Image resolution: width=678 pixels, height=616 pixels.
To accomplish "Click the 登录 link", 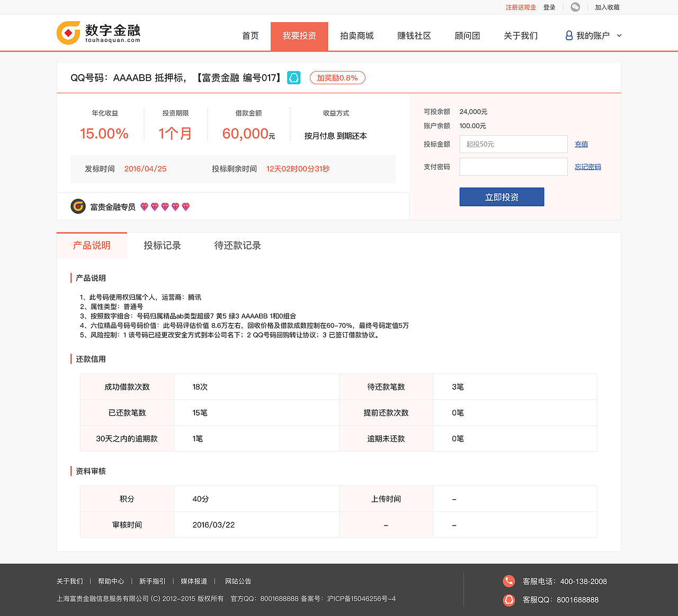I will tap(549, 7).
